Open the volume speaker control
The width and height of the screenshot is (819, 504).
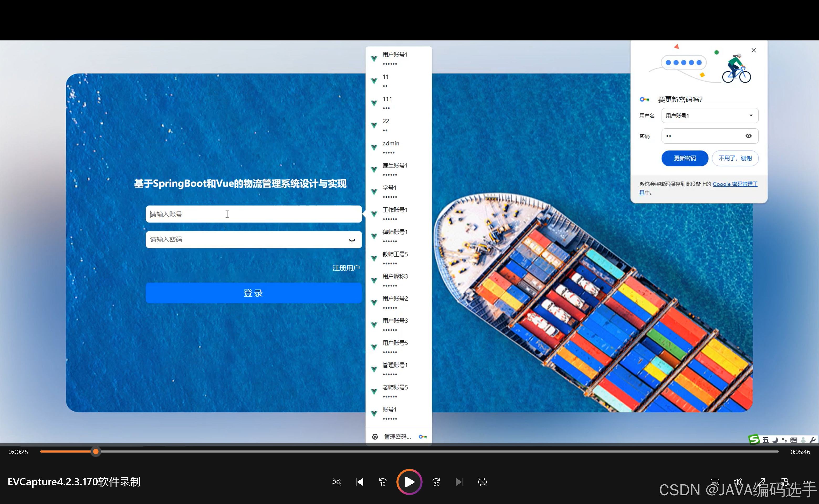(738, 482)
